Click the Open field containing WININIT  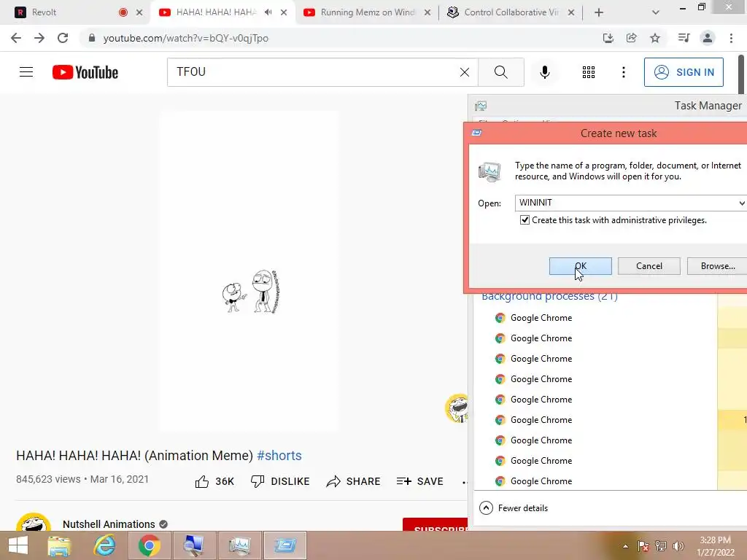[625, 203]
